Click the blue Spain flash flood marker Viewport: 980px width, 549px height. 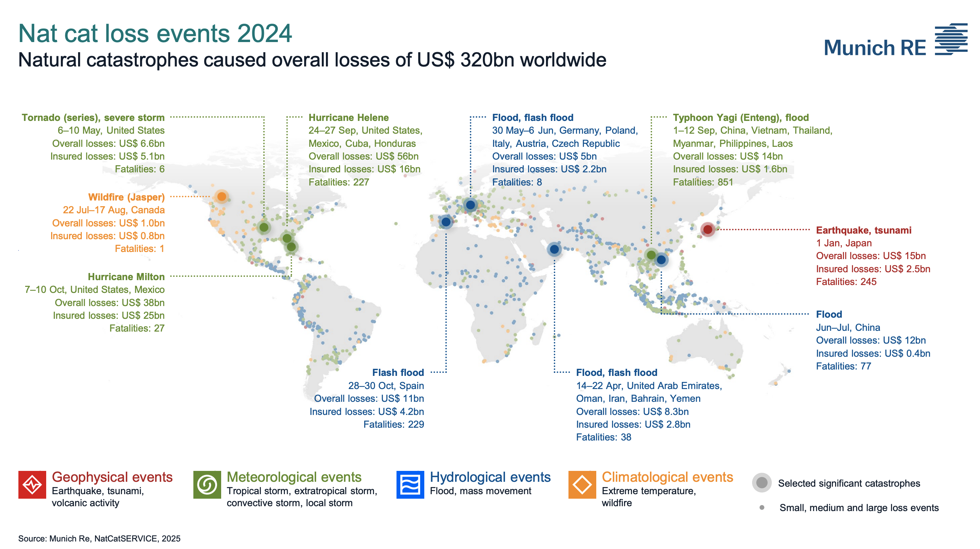coord(446,222)
